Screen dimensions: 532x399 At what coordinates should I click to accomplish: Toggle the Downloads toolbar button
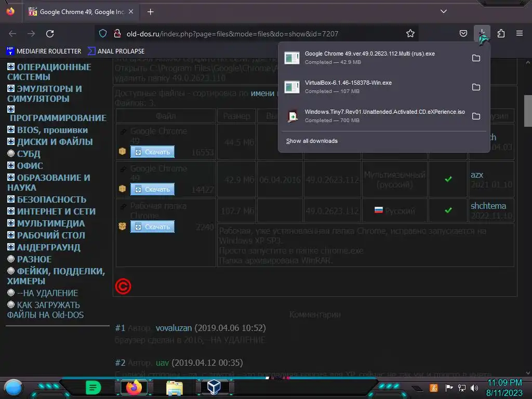pos(482,34)
